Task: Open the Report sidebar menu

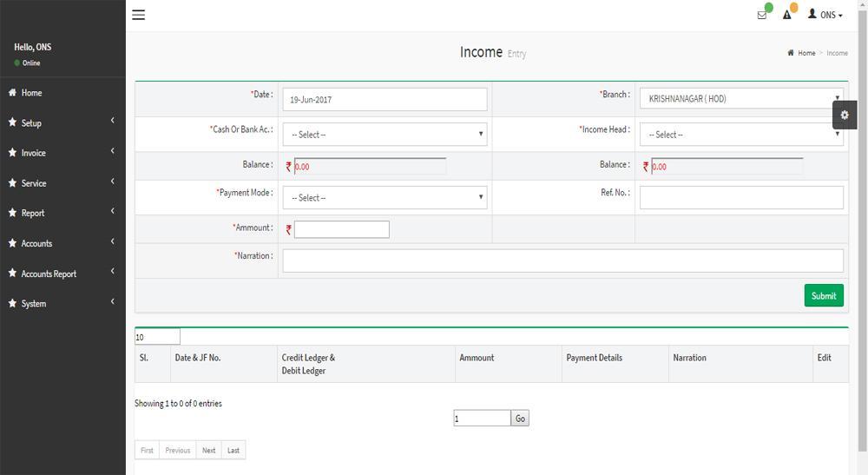Action: (62, 213)
